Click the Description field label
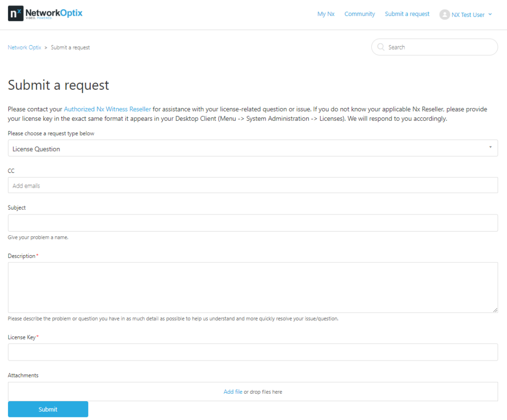The height and width of the screenshot is (420, 507). [21, 256]
